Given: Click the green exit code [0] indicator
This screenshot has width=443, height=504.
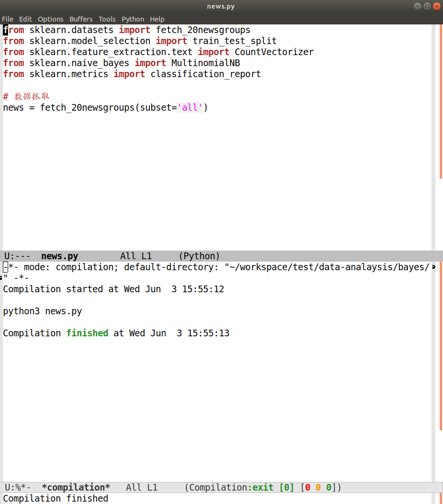Looking at the screenshot, I should click(287, 487).
